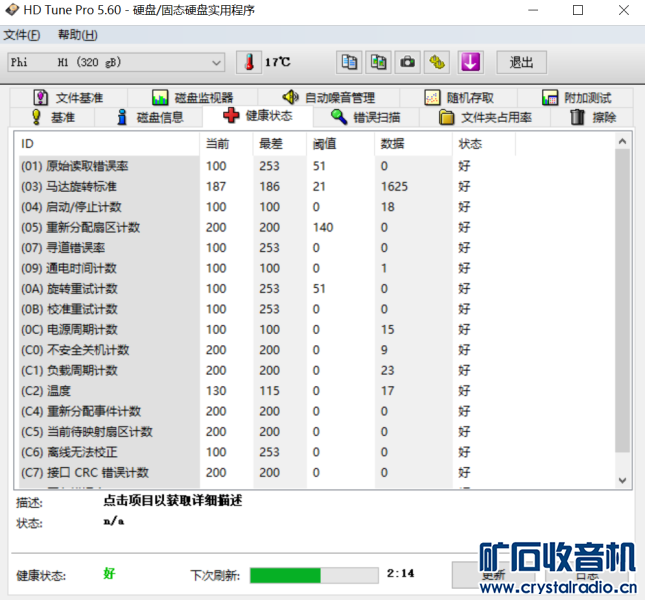Click the 数据 column header

tap(413, 144)
